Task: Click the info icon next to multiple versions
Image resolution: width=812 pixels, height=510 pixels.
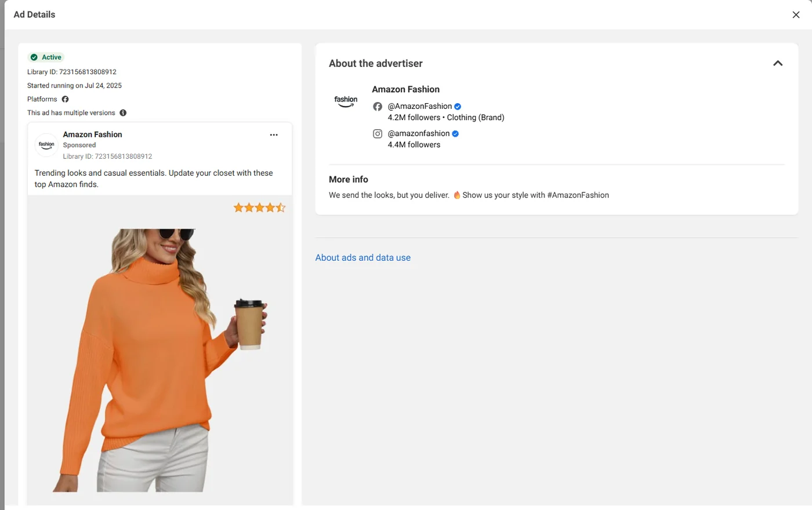Action: pos(123,113)
